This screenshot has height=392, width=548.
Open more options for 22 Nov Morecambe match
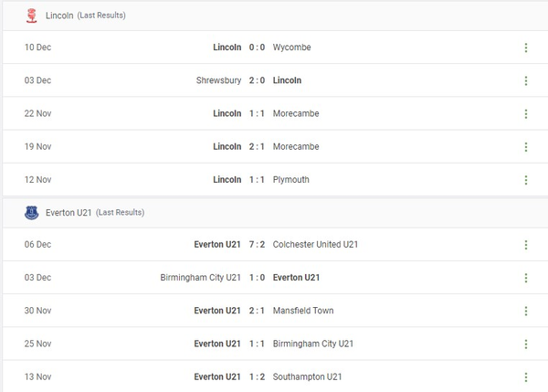coord(526,113)
